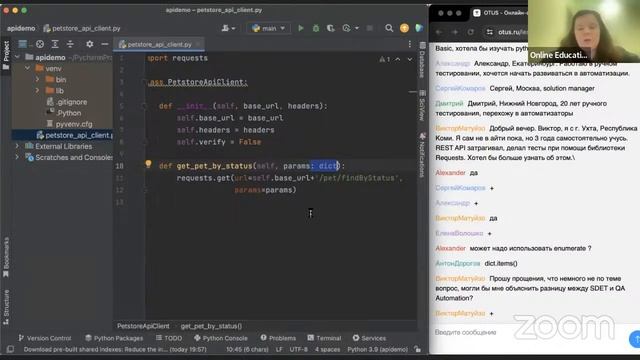
Task: Run with coverage icon in toolbar
Action: 331,28
